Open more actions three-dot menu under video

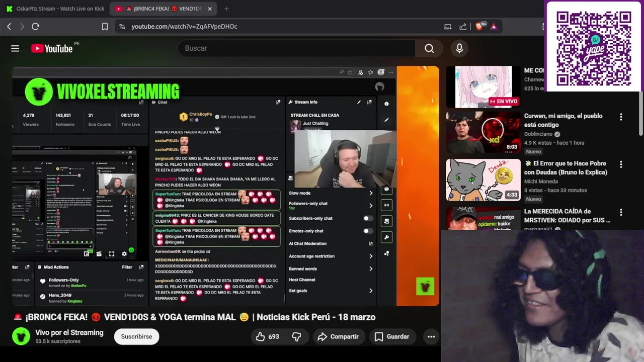click(431, 337)
